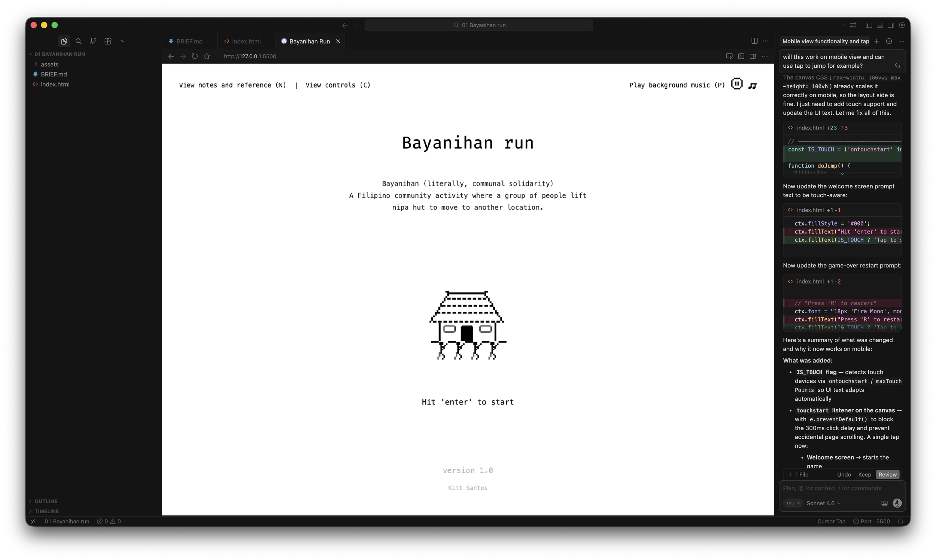Activate voice input with the microphone icon
Viewport: 936px width, 560px height.
click(897, 503)
